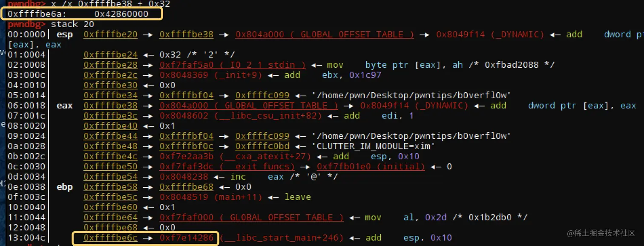
Task: Click stack address 0xffffbe40
Action: [110, 126]
